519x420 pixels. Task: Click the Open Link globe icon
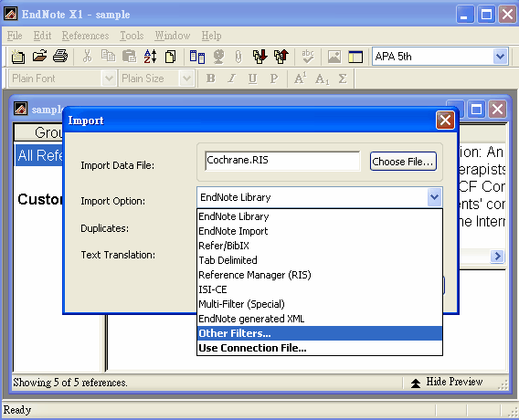(218, 57)
